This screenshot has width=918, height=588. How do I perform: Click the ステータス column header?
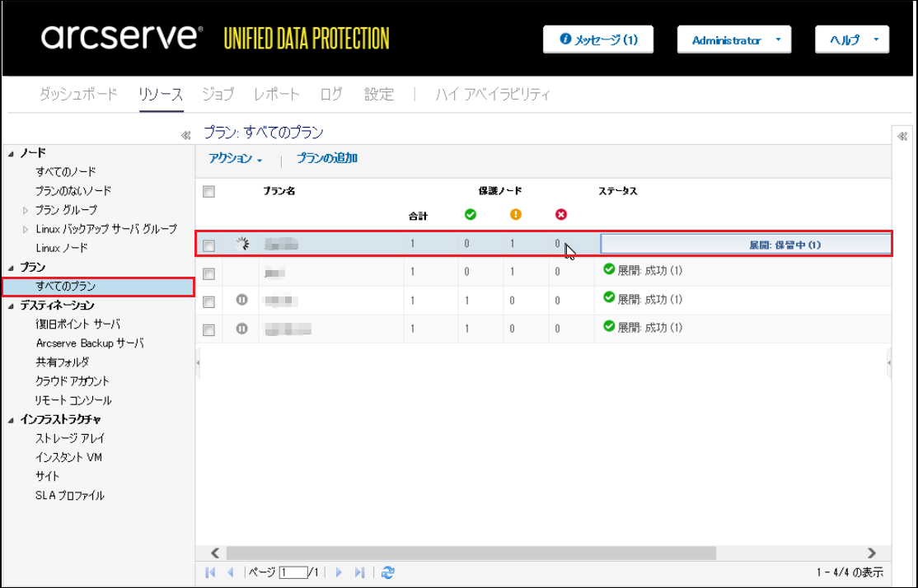(x=618, y=191)
